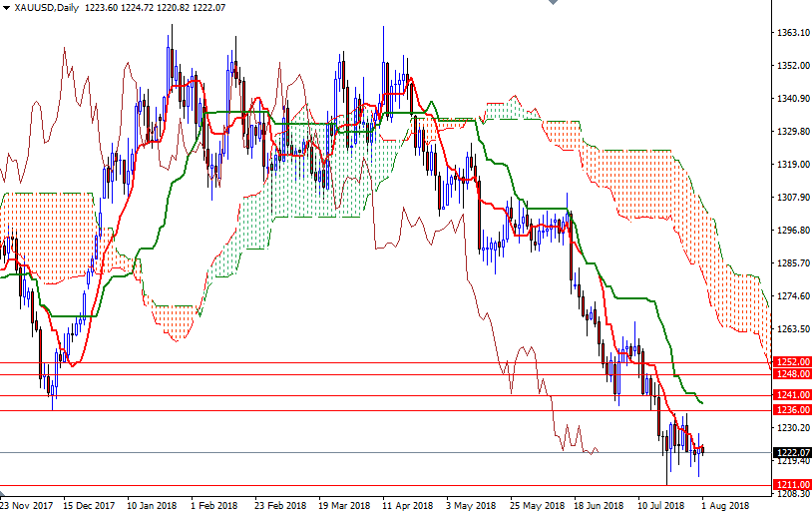The image size is (812, 513).
Task: Select the 1252.00 red price label
Action: tap(792, 362)
